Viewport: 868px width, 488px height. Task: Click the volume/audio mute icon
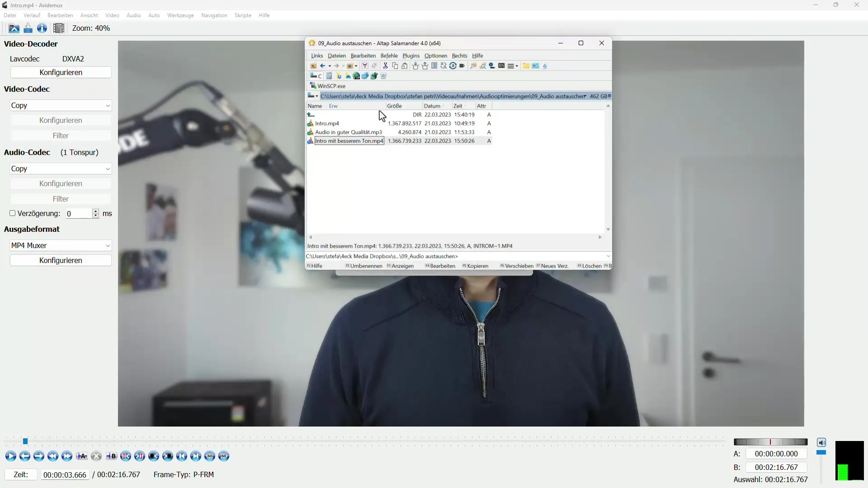[x=821, y=442]
